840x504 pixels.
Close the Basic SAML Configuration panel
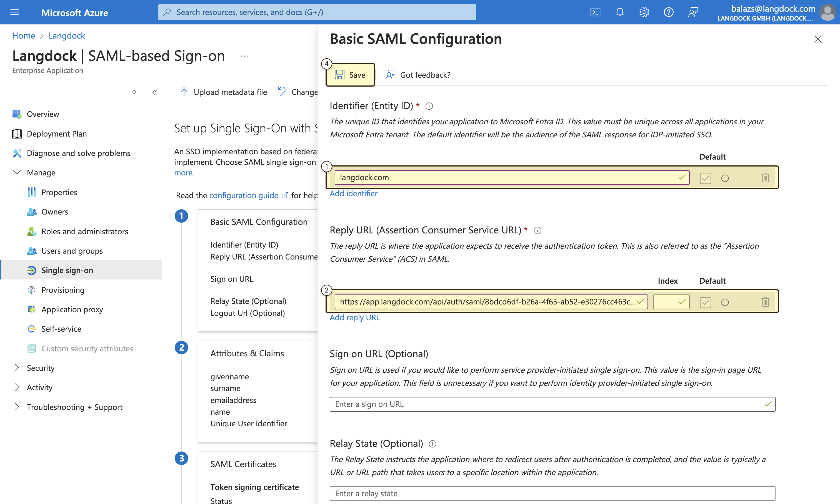(x=818, y=39)
